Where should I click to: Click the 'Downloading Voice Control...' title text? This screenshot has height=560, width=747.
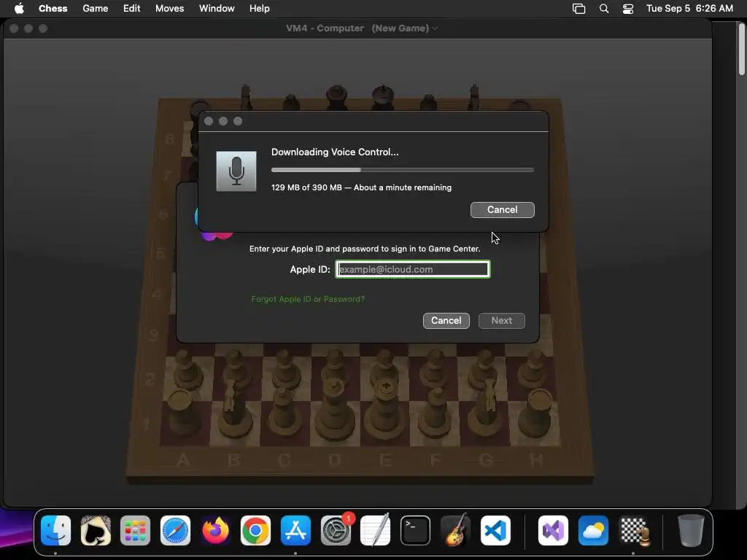pyautogui.click(x=335, y=152)
